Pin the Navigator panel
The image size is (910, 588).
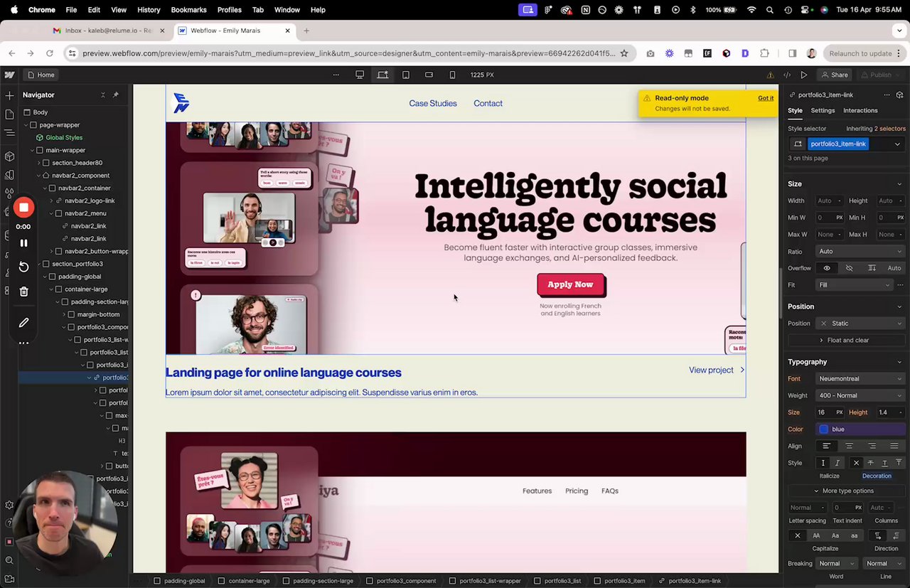click(x=116, y=95)
